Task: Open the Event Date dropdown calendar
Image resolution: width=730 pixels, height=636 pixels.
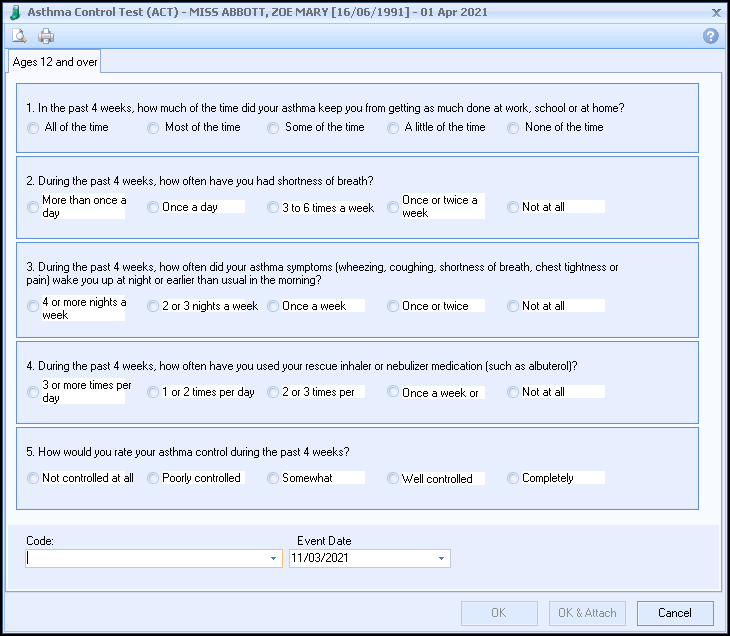Action: coord(441,558)
